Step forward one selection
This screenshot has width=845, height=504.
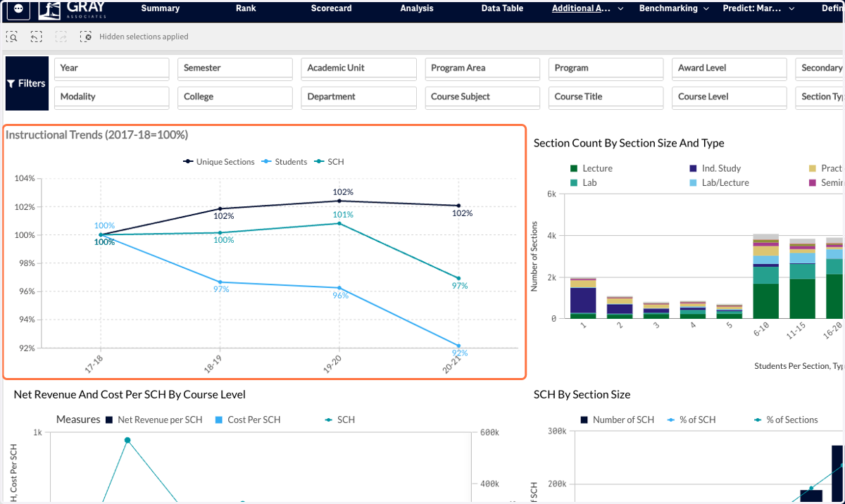point(61,37)
